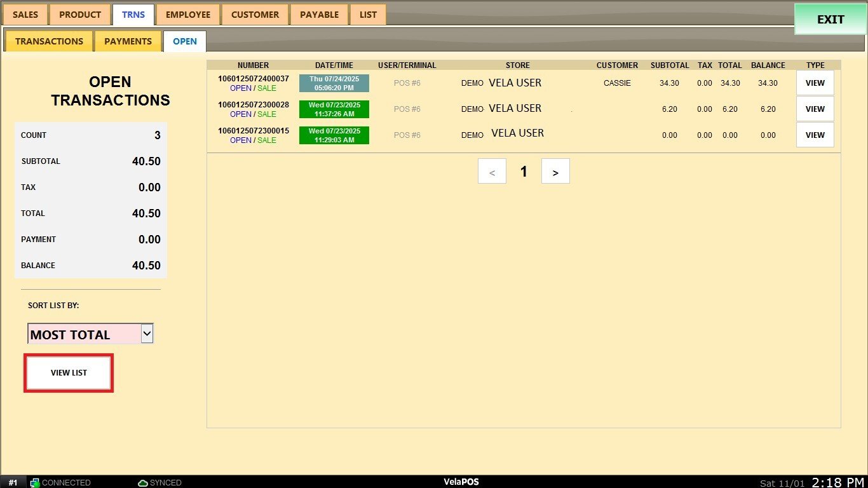
Task: Open the EMPLOYEE tab
Action: 188,15
